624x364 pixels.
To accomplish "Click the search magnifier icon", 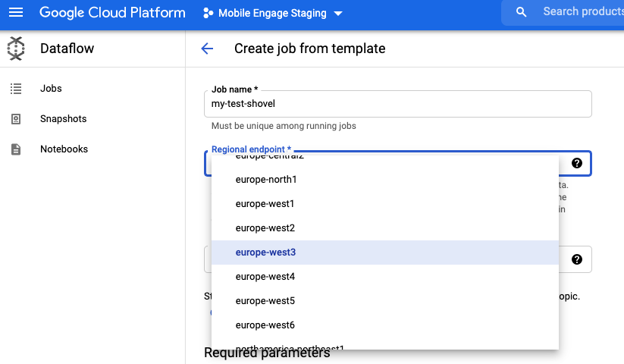I will point(521,12).
